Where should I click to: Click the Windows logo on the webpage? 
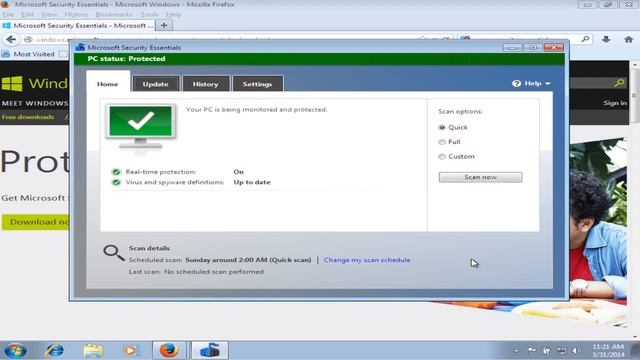click(12, 83)
